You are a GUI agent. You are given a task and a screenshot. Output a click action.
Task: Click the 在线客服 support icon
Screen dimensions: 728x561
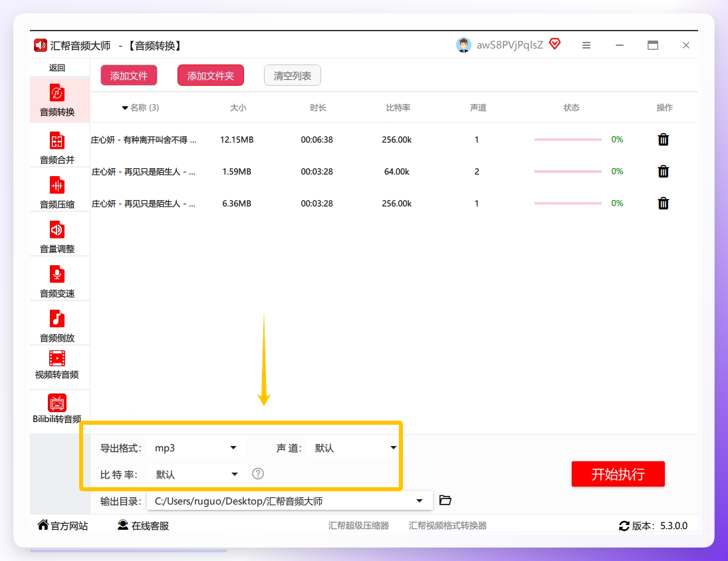122,525
